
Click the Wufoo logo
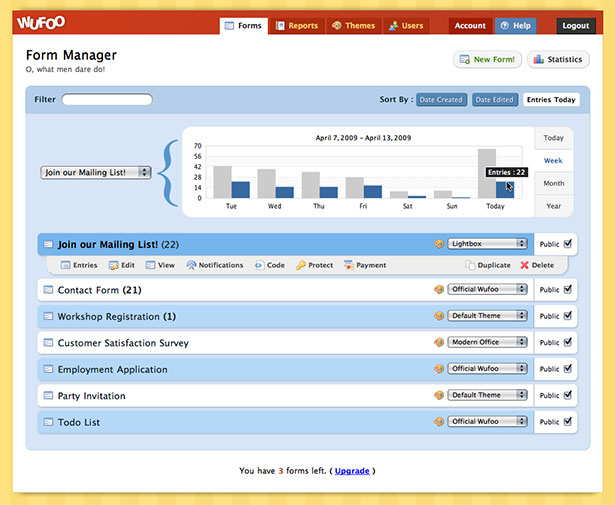pos(41,23)
